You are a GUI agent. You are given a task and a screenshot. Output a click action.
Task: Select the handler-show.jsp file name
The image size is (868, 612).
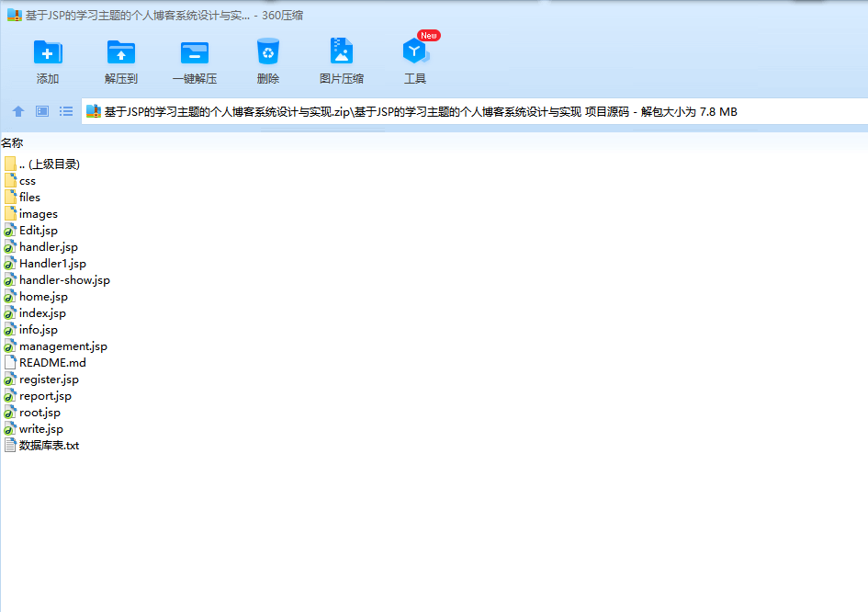coord(64,280)
